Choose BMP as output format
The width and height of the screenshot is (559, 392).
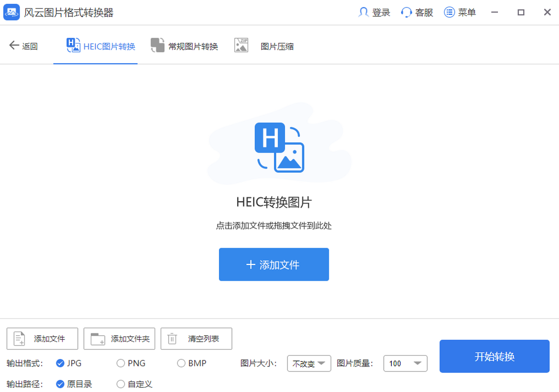click(x=181, y=363)
